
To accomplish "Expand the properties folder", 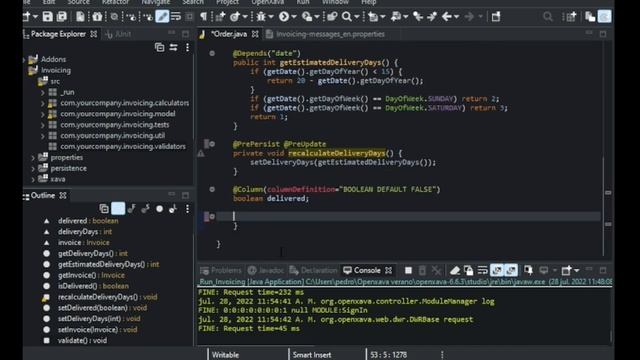I will pyautogui.click(x=33, y=158).
